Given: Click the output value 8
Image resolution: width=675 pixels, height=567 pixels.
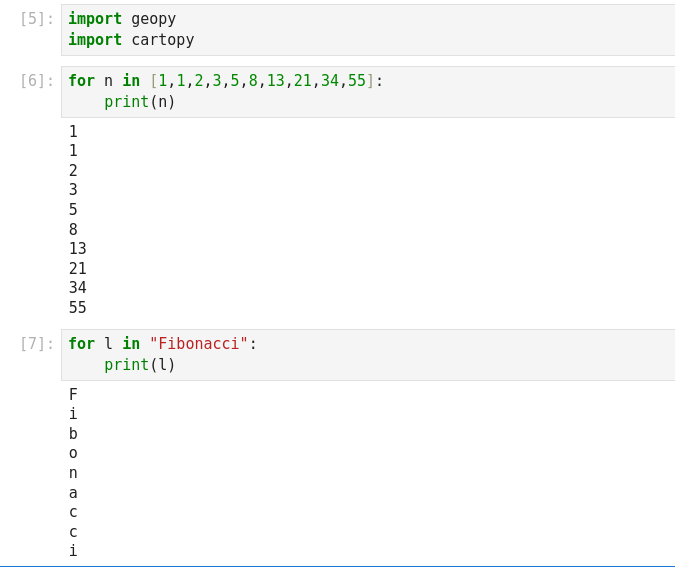Looking at the screenshot, I should 73,230.
